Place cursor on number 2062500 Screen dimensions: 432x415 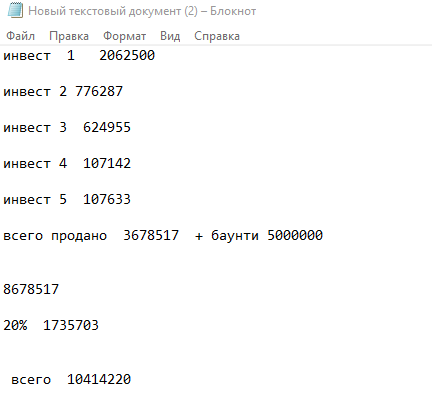point(127,55)
